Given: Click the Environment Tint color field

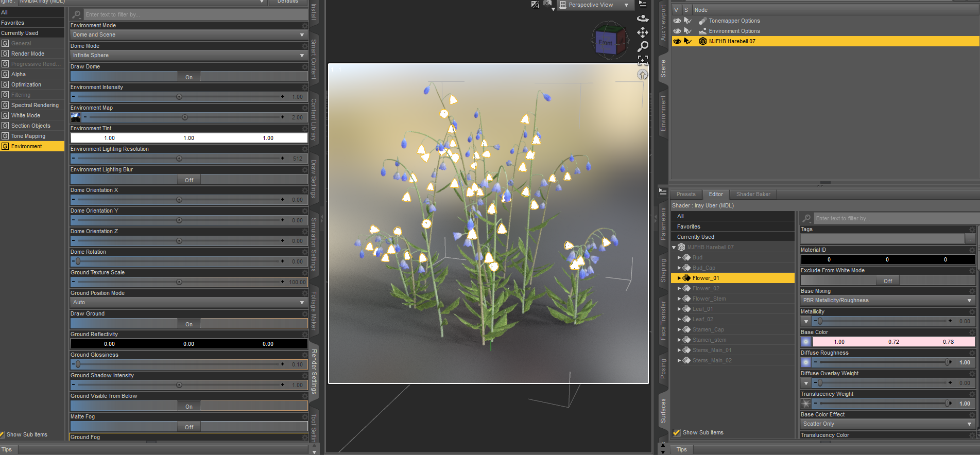Looking at the screenshot, I should point(189,138).
